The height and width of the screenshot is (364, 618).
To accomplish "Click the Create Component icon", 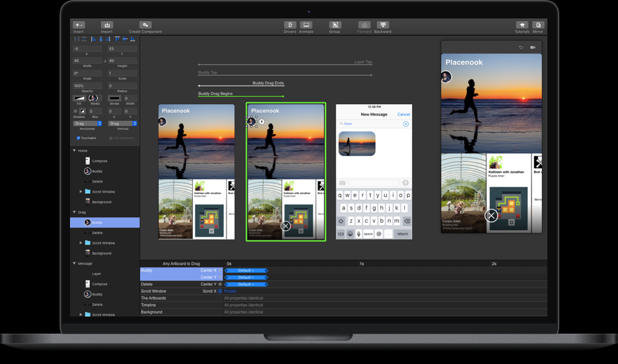I will (145, 25).
